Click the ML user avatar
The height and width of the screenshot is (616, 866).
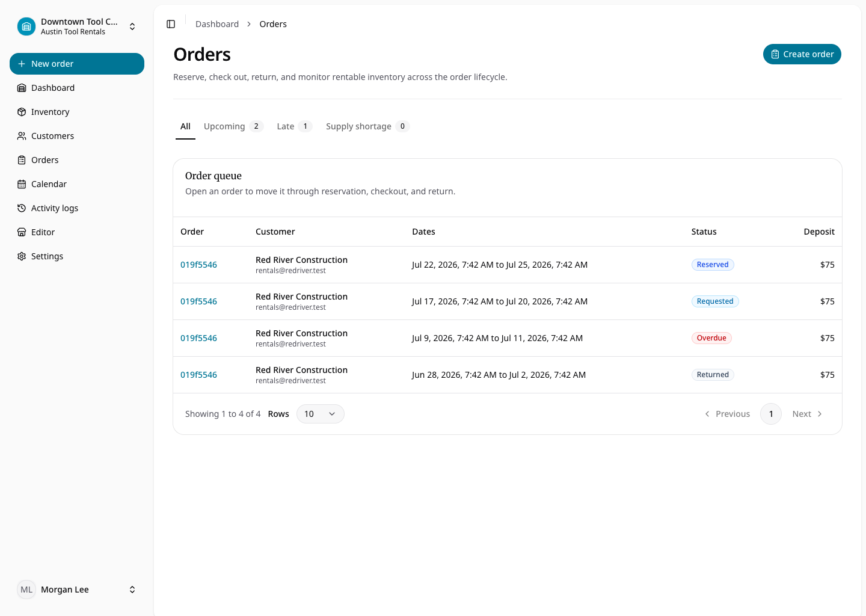coord(26,590)
